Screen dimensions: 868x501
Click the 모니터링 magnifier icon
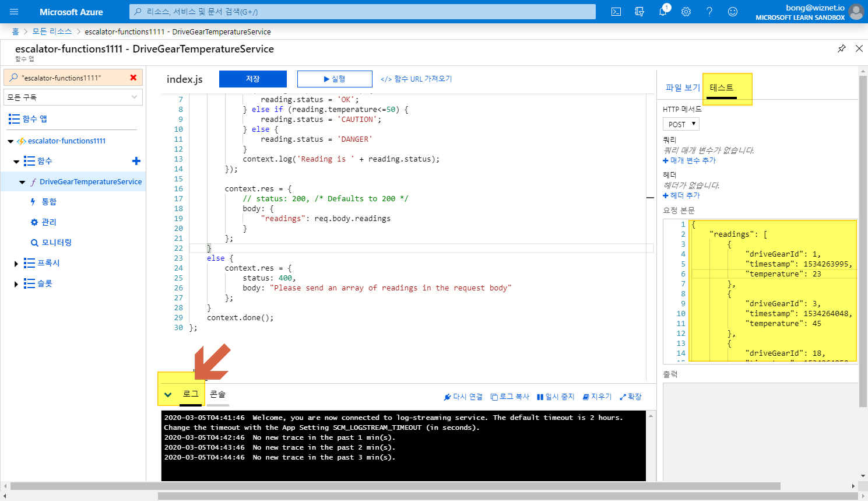pos(34,243)
